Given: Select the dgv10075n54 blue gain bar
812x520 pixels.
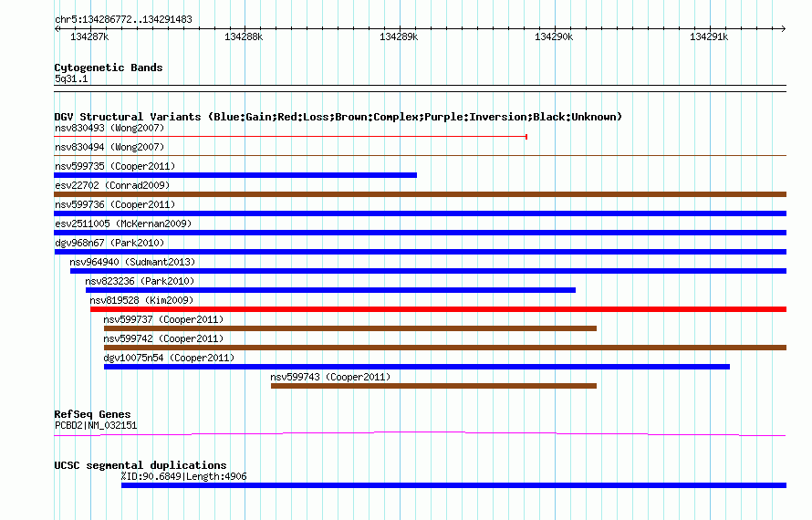Looking at the screenshot, I should 417,367.
